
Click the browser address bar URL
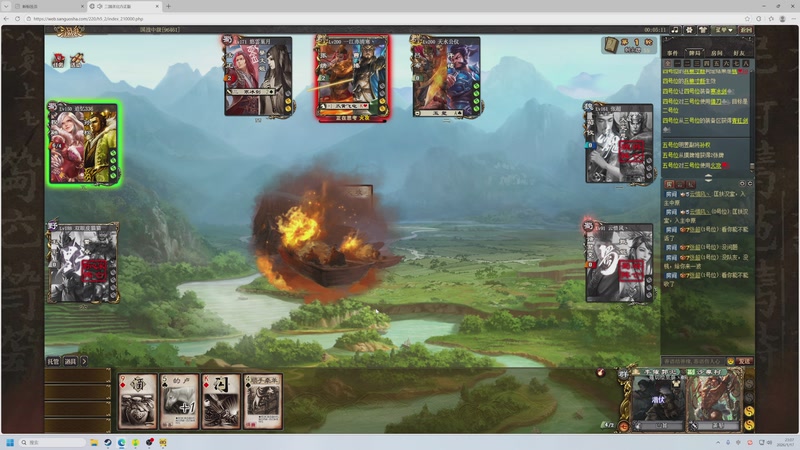pyautogui.click(x=88, y=19)
